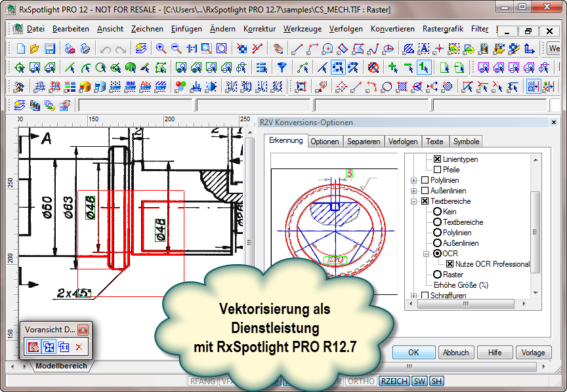The image size is (567, 392).
Task: Switch to the Separieren tab
Action: tap(364, 142)
